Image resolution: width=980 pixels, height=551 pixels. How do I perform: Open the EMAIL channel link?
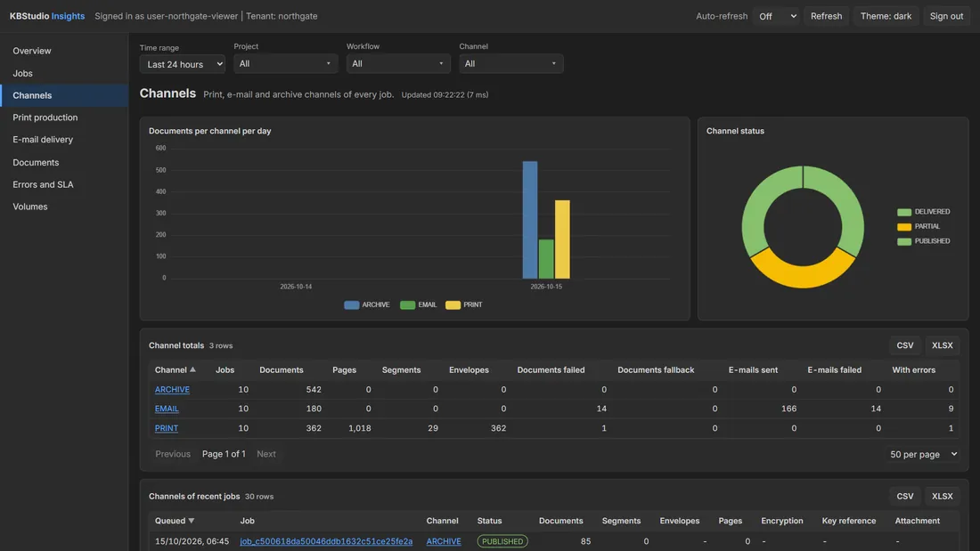click(x=167, y=409)
